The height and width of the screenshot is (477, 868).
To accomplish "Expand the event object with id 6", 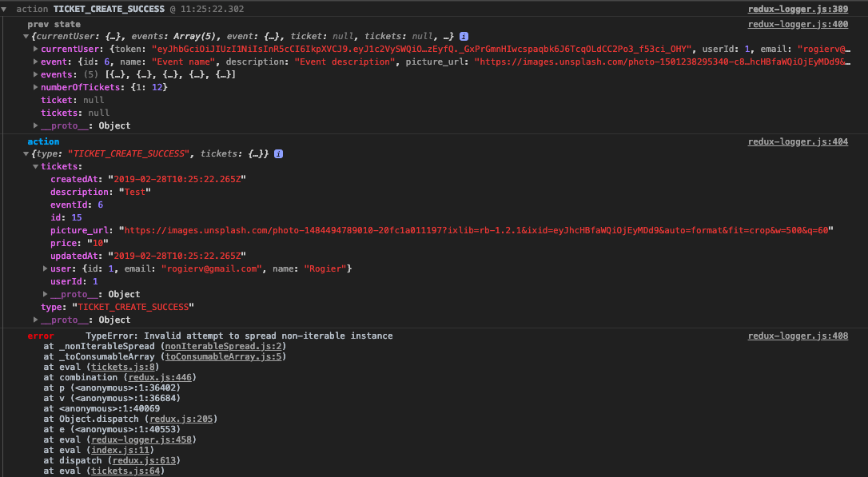I will 36,62.
